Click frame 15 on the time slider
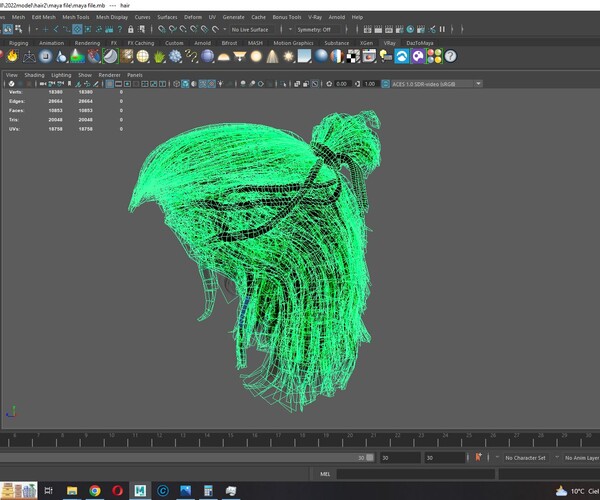 [231, 439]
